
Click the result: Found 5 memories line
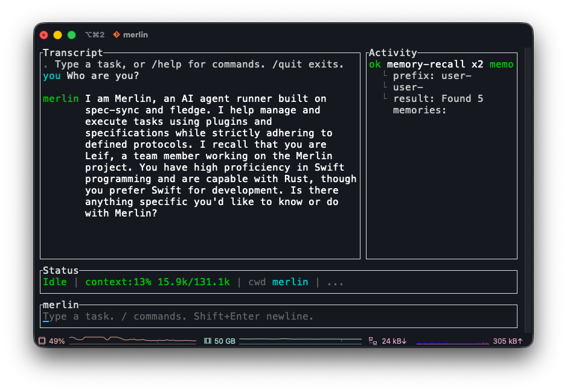(438, 104)
